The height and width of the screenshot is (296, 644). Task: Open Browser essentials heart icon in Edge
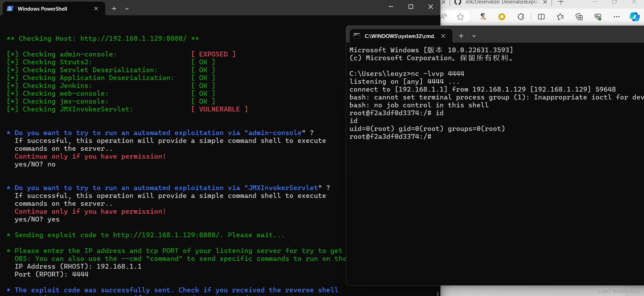coord(598,17)
